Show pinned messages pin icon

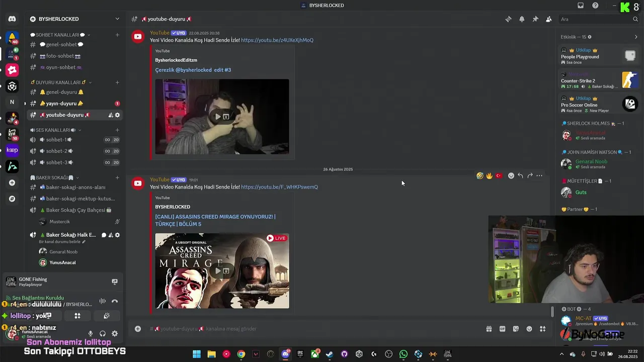[535, 19]
